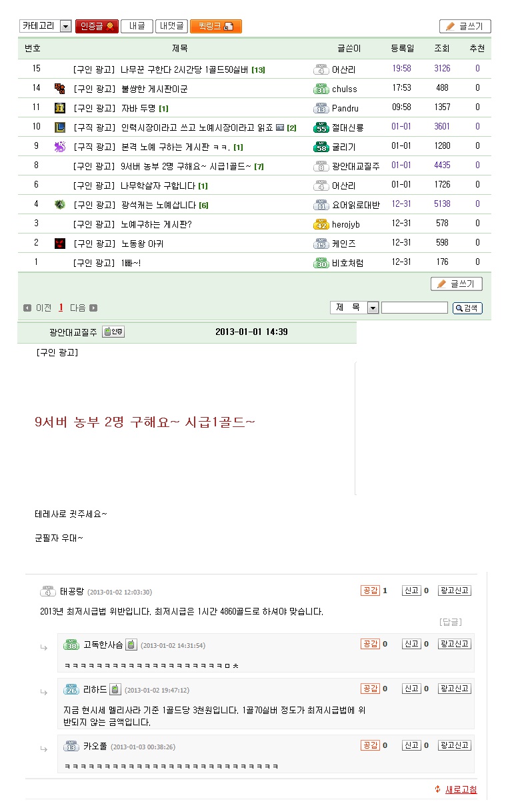Expand the 제목 search type dropdown
The image size is (532, 806).
[x=373, y=308]
